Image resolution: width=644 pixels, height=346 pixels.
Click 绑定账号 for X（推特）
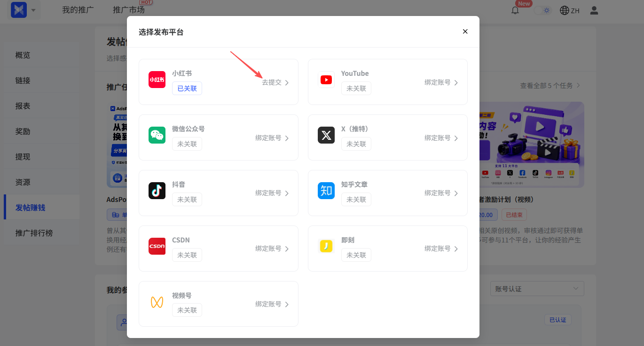point(438,138)
